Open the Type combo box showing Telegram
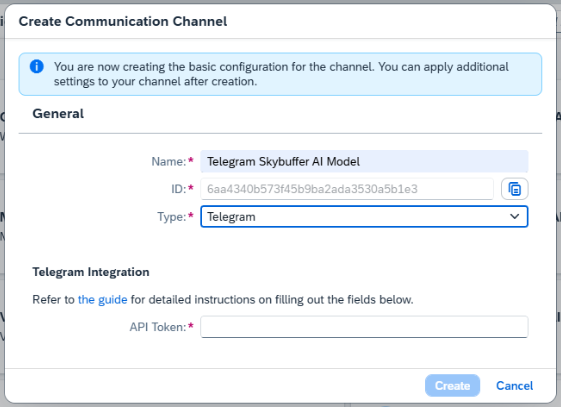Screen dimensions: 561x407 coord(364,216)
